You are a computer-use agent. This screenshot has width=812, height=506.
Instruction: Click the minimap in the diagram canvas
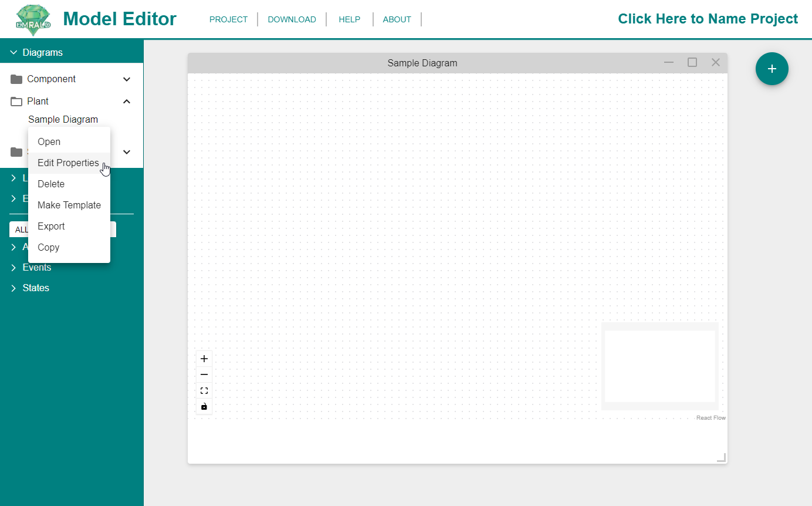[x=660, y=366]
